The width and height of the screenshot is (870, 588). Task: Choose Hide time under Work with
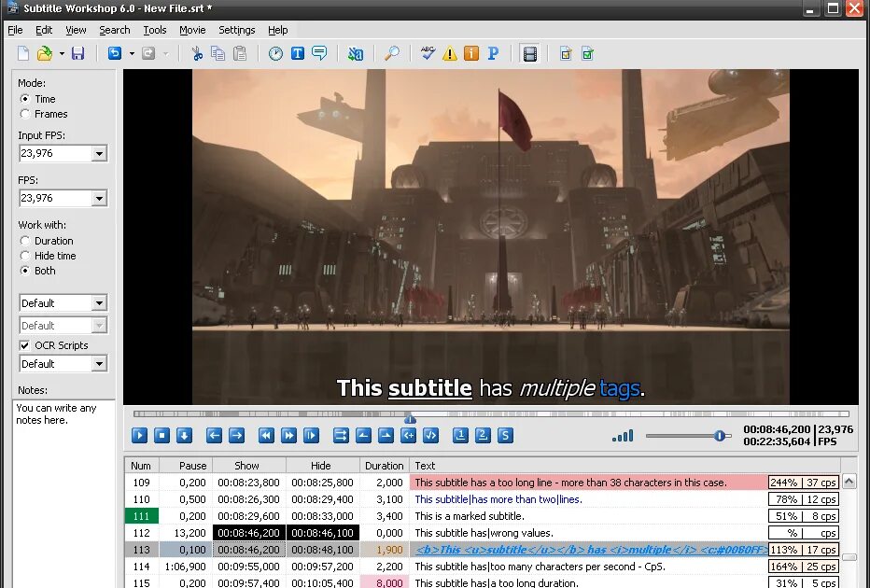click(x=25, y=256)
